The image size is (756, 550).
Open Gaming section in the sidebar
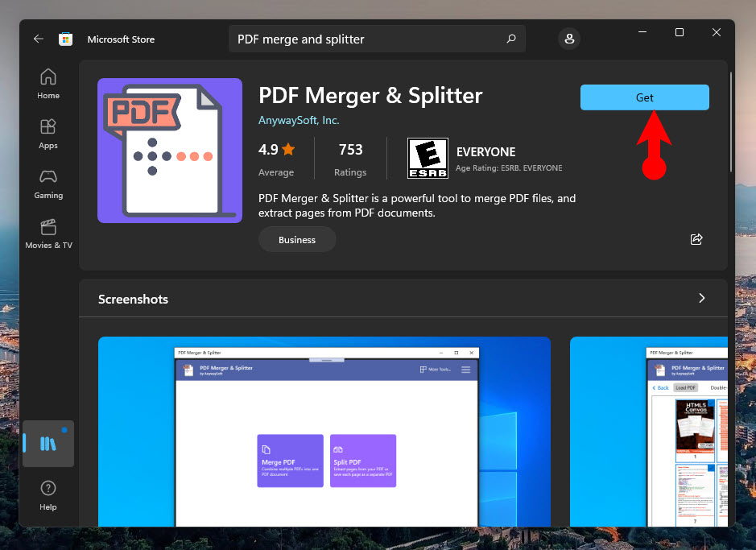(48, 184)
